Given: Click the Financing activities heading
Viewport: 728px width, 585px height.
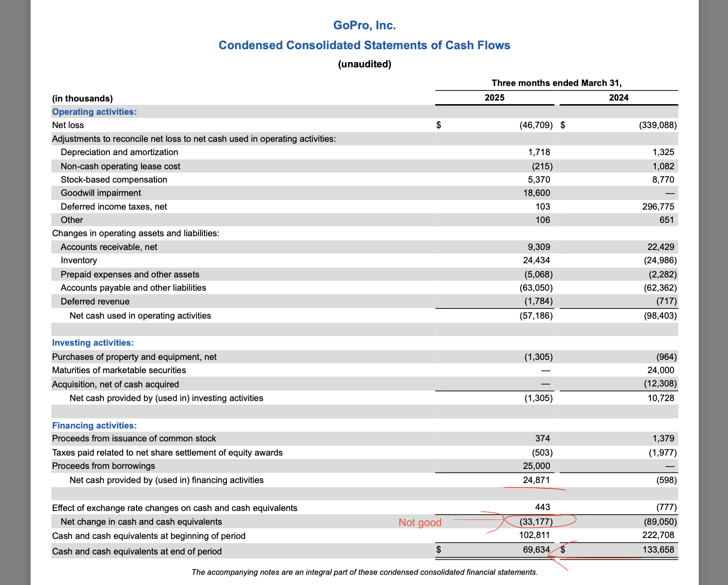Looking at the screenshot, I should (94, 425).
